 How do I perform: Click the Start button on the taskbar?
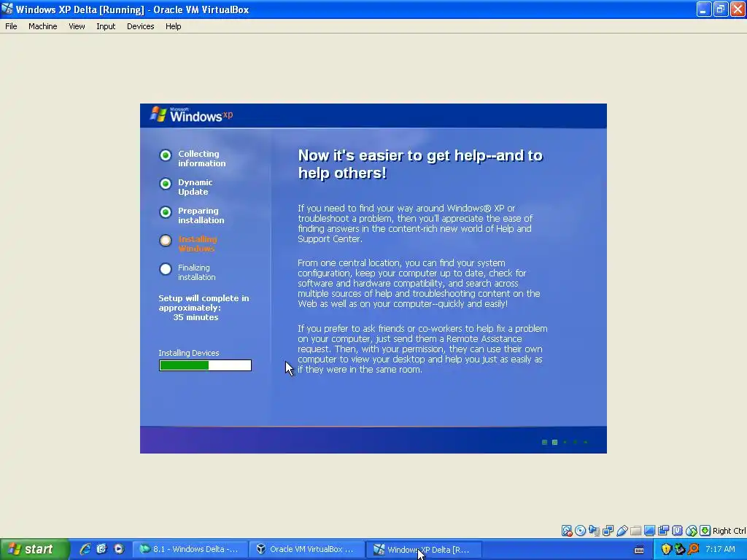34,549
